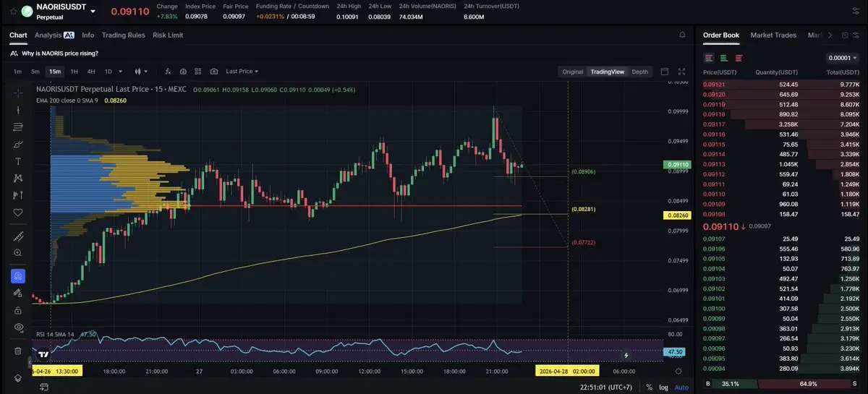This screenshot has height=394, width=868.
Task: Favorite the NAORISUSDT pair with the star
Action: point(13,11)
